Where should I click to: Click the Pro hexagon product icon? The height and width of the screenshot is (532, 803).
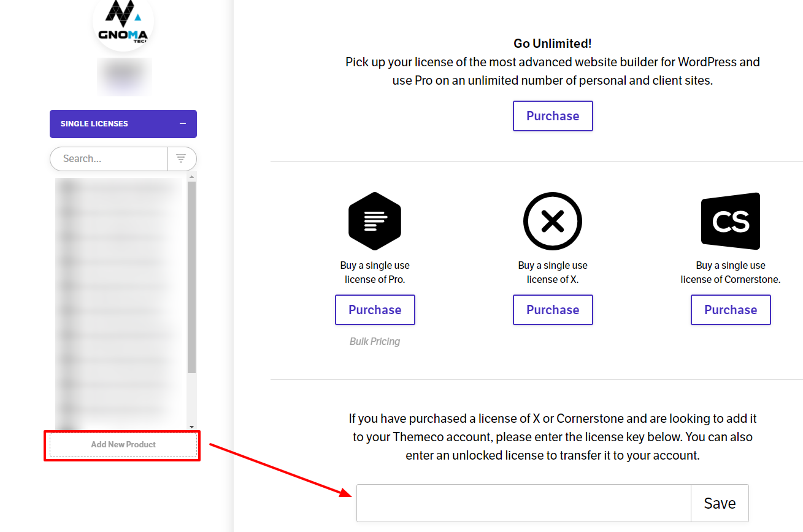[375, 221]
